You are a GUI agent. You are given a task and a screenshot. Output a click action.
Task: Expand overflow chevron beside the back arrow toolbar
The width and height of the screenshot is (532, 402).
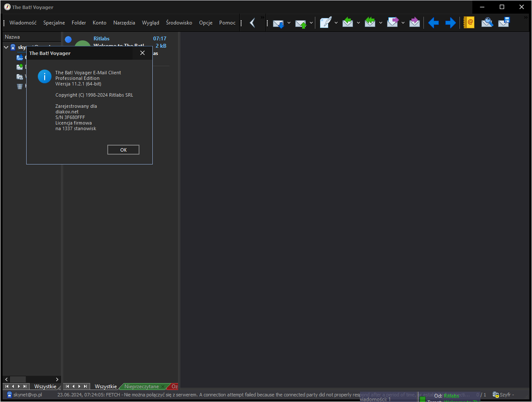[x=262, y=17]
